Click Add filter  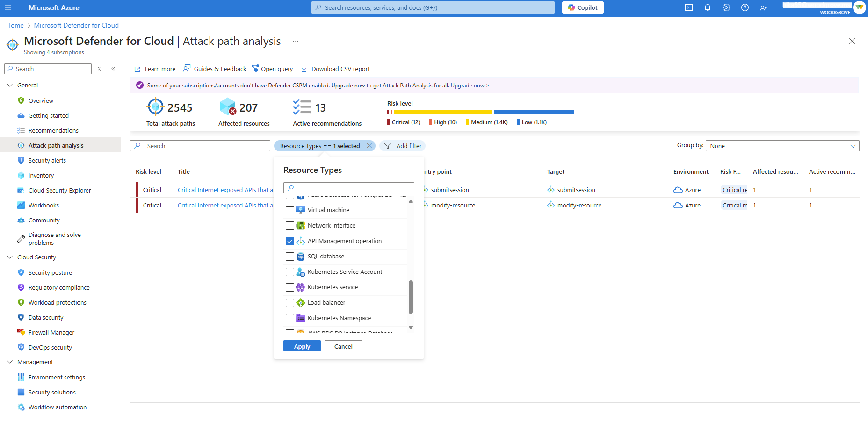tap(403, 146)
